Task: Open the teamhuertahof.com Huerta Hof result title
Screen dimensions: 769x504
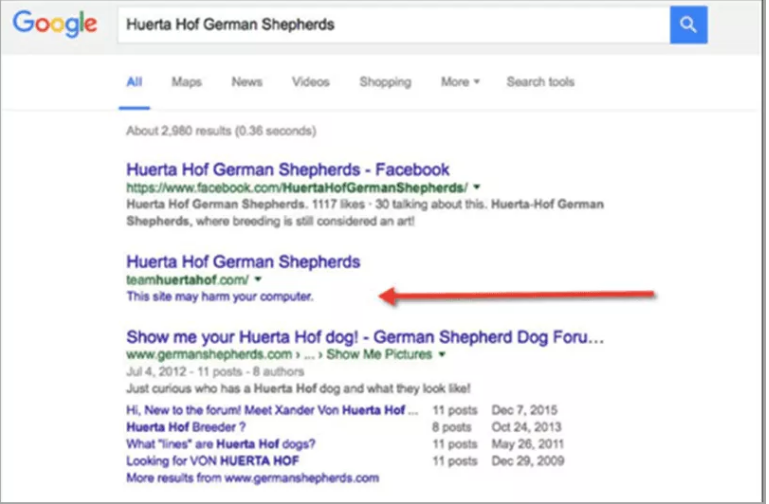Action: (243, 262)
